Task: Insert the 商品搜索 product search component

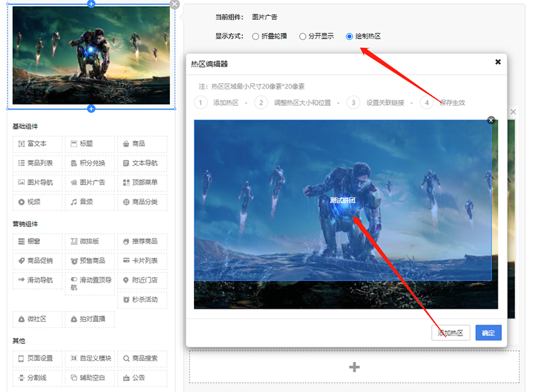Action: pos(142,358)
